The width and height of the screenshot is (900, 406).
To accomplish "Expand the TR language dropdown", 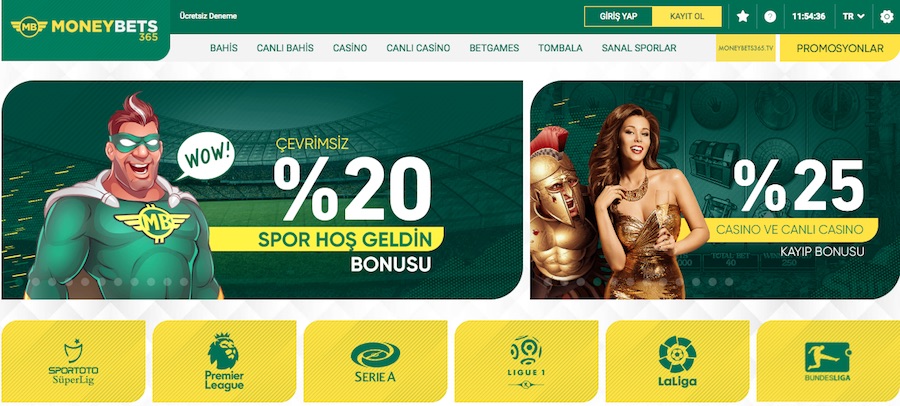I will pos(854,16).
